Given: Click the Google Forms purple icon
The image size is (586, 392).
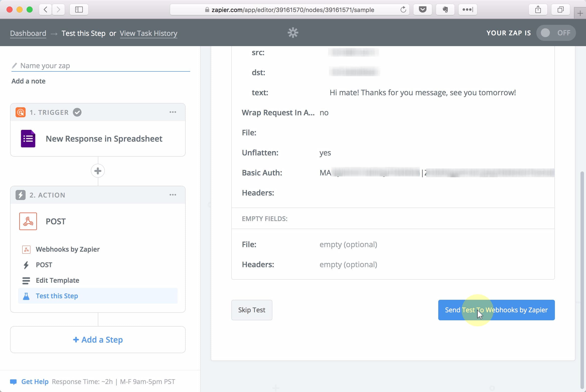Looking at the screenshot, I should tap(28, 139).
